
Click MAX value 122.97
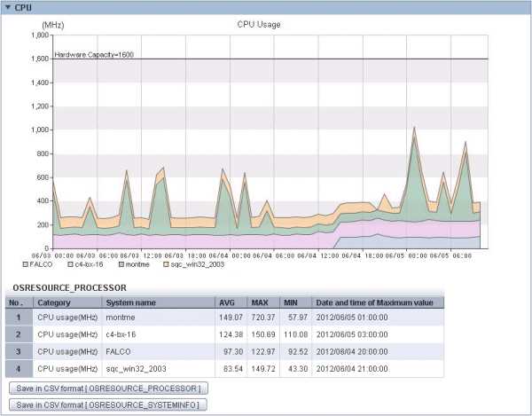[x=263, y=351]
